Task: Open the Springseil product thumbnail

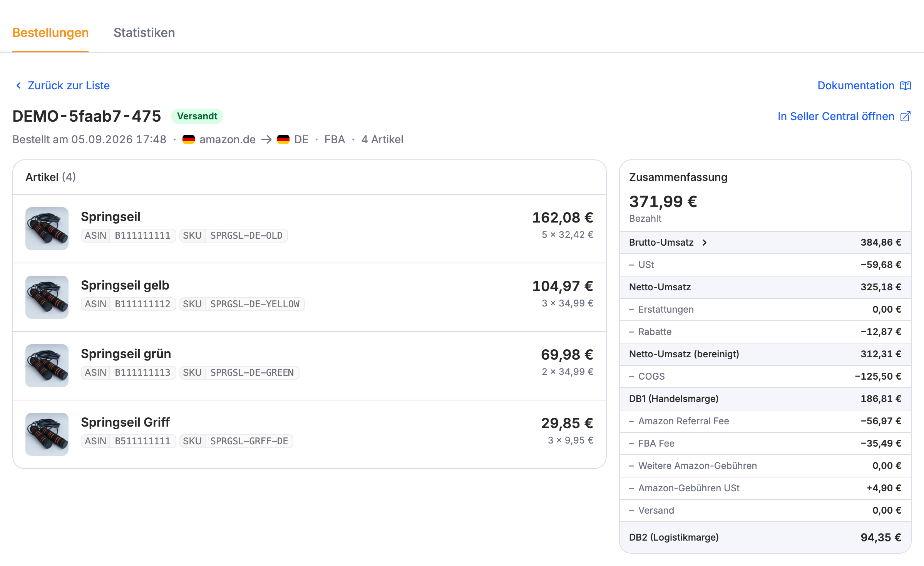Action: 47,229
